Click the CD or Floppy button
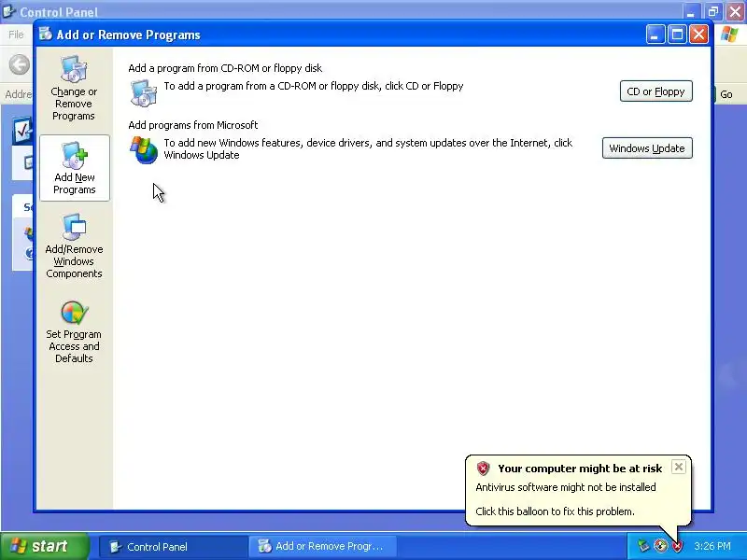747x560 pixels. [656, 91]
